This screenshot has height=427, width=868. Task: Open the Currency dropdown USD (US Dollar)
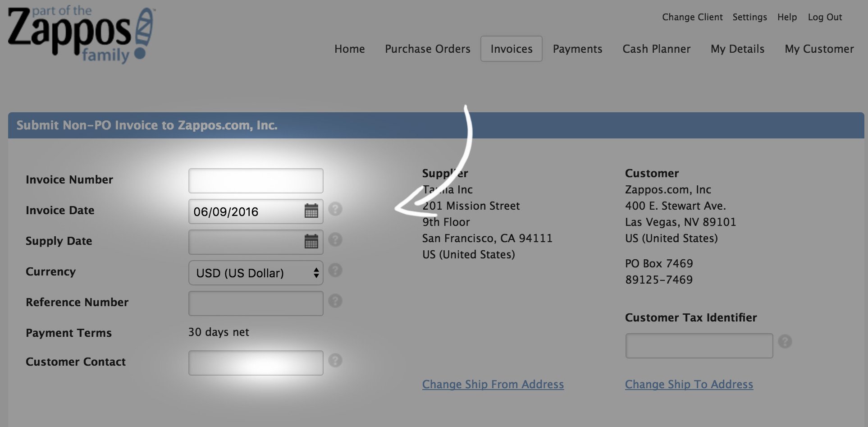point(256,273)
